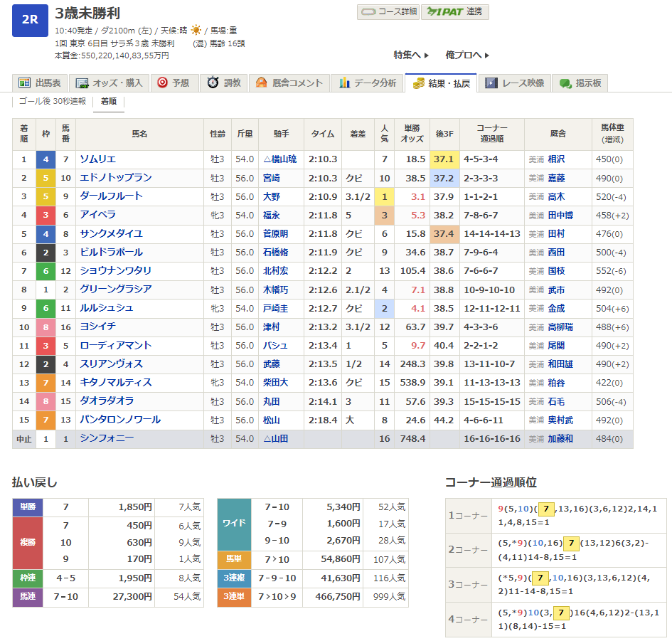Click the 結果・払戻 coins icon
Viewport: 672px width, 641px height.
pos(418,83)
